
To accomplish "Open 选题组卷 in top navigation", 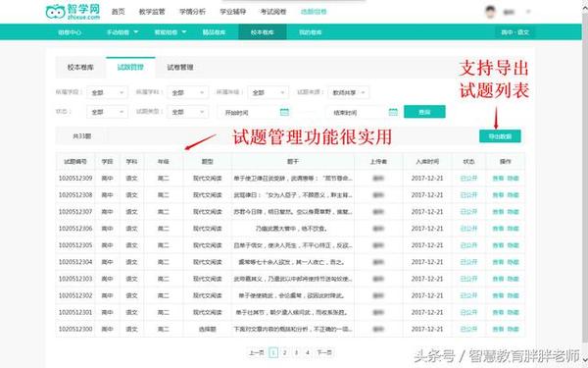I will click(x=314, y=12).
